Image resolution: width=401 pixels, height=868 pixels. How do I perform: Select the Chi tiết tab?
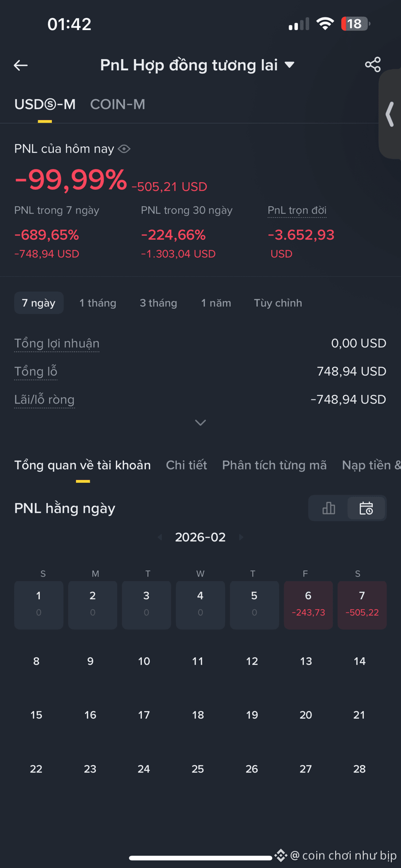[186, 465]
